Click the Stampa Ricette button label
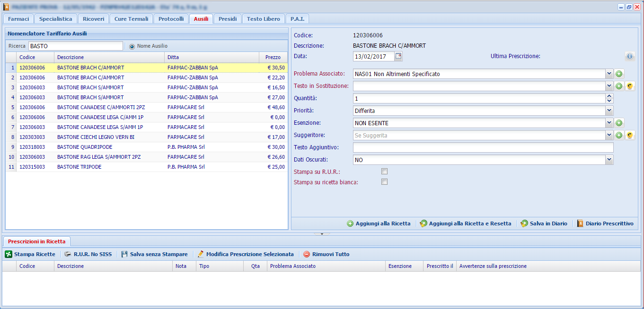 tap(35, 254)
